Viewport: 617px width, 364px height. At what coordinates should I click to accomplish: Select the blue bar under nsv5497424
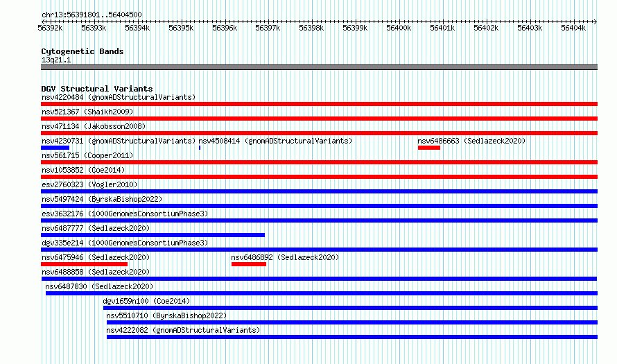tap(319, 206)
